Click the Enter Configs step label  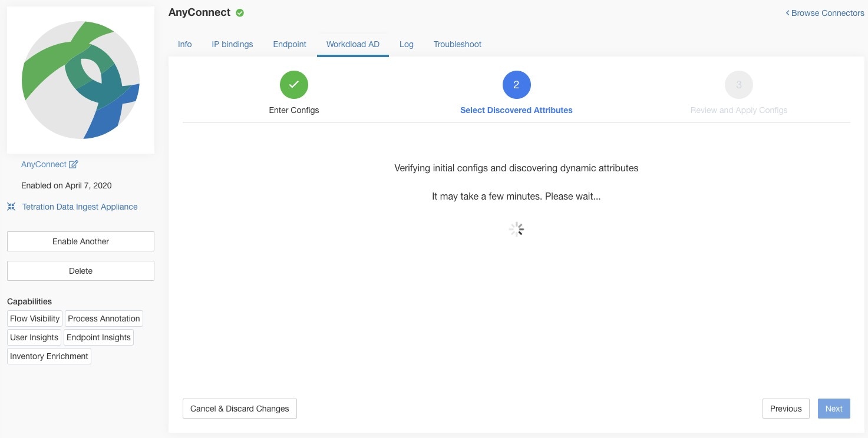pos(294,110)
